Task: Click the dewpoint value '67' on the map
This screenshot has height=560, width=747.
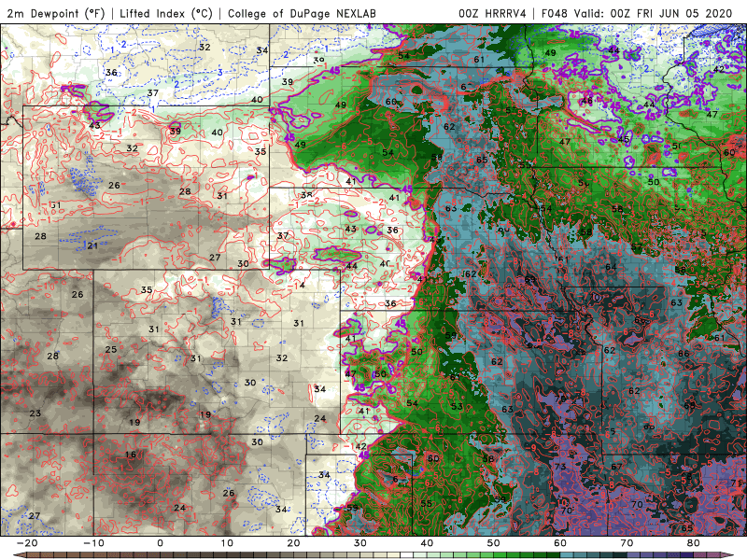Action: 616,467
